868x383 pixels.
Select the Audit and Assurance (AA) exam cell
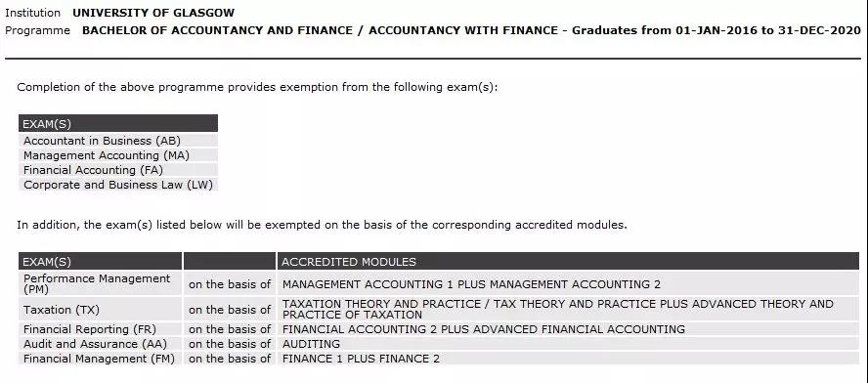tap(101, 344)
